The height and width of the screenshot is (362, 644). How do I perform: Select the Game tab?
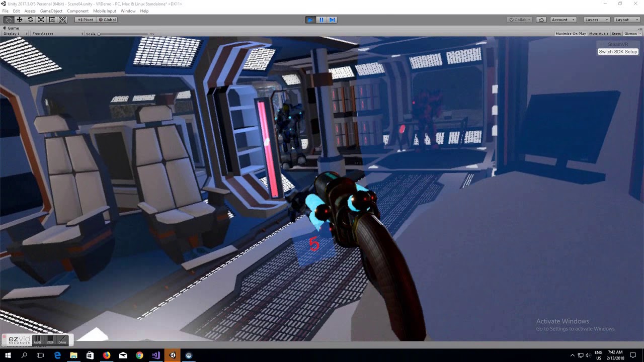[12, 28]
